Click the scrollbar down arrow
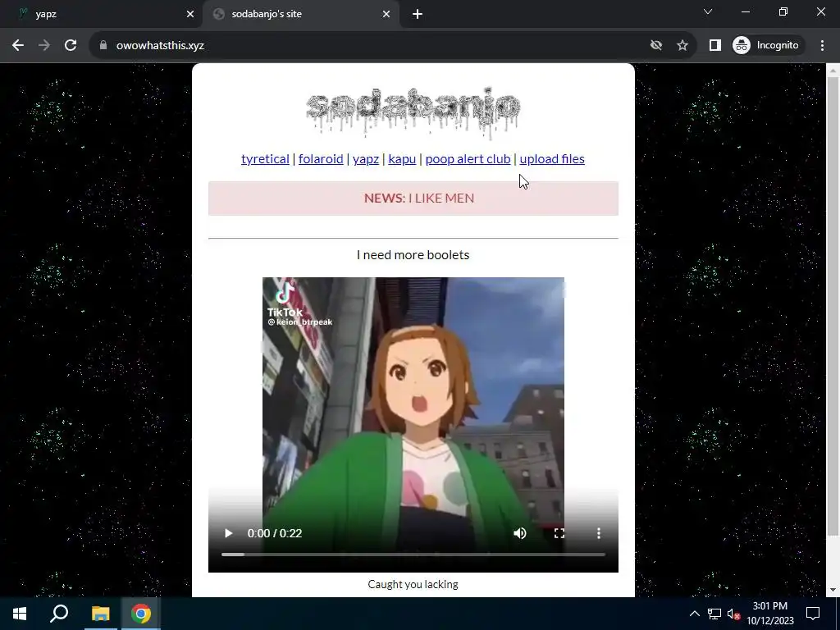Image resolution: width=840 pixels, height=630 pixels. pyautogui.click(x=833, y=590)
